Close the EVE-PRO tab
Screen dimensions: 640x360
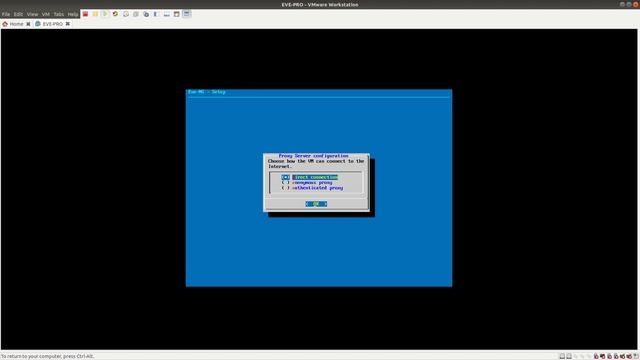pyautogui.click(x=68, y=24)
